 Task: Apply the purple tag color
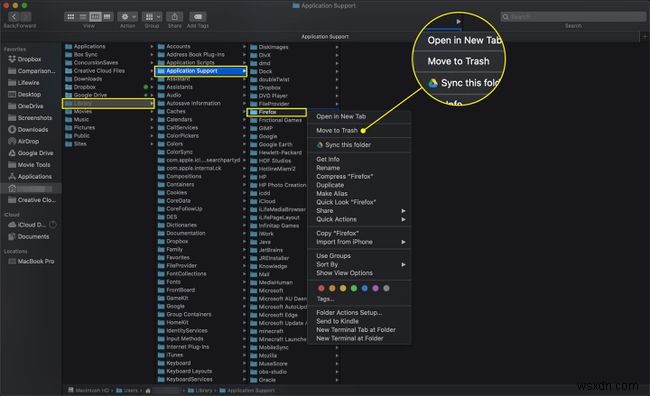pos(376,288)
